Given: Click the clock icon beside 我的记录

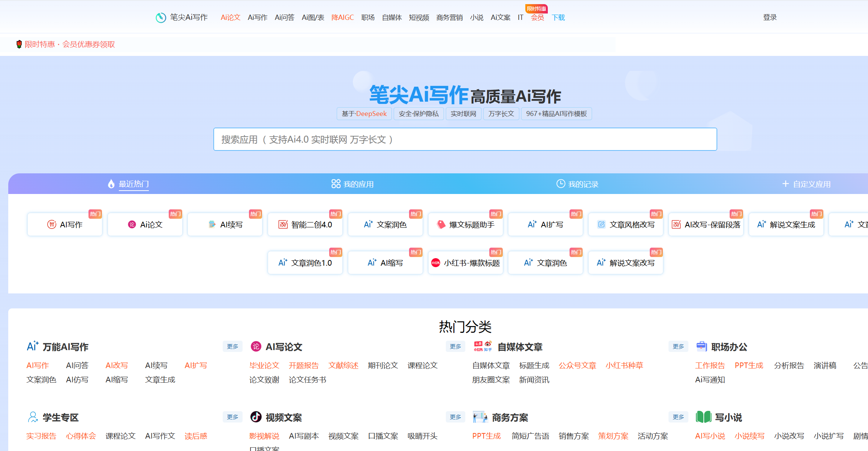Looking at the screenshot, I should point(560,184).
